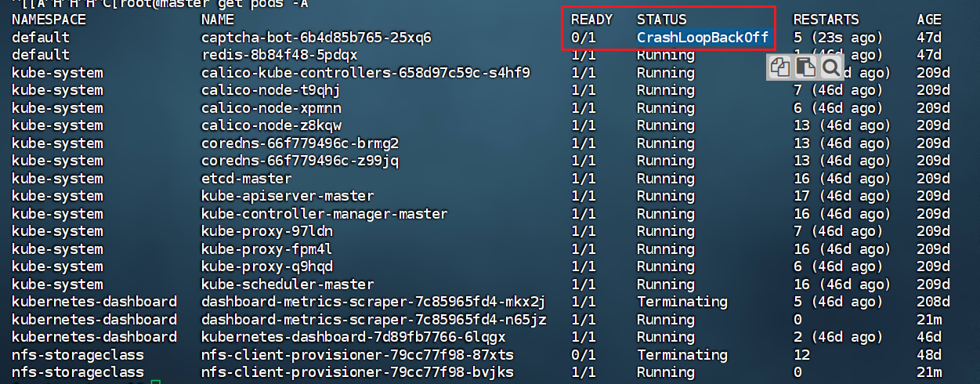Click the kube-scheduler-master pod name
This screenshot has width=980, height=384.
[287, 284]
